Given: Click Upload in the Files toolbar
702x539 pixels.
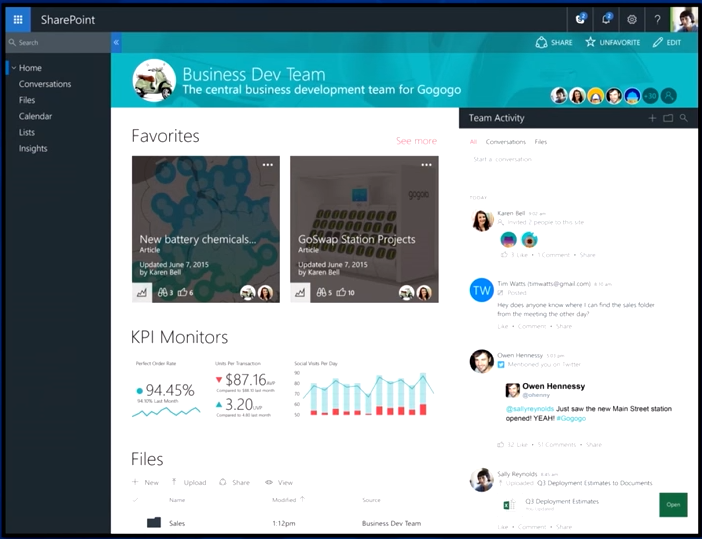Looking at the screenshot, I should pyautogui.click(x=189, y=483).
